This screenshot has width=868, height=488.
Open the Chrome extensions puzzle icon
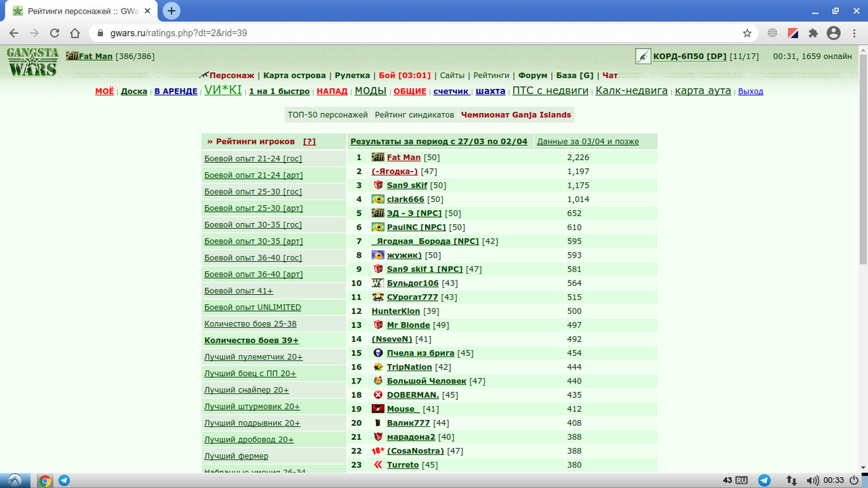coord(813,33)
